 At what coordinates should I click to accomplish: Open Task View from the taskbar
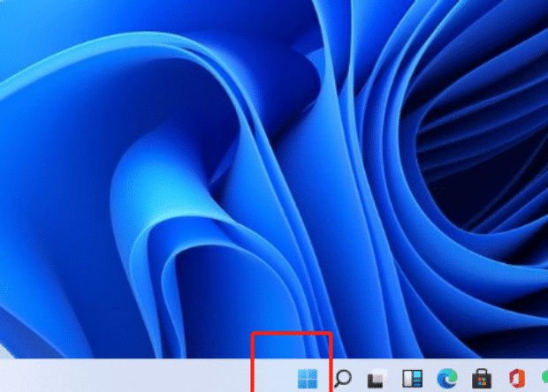point(377,379)
